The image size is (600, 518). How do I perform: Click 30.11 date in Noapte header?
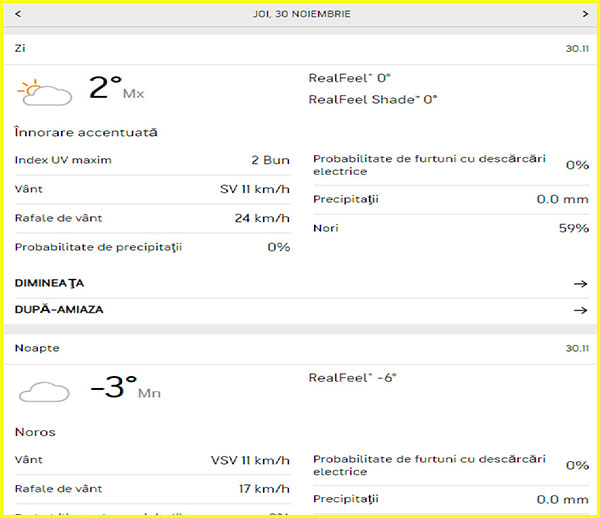577,348
